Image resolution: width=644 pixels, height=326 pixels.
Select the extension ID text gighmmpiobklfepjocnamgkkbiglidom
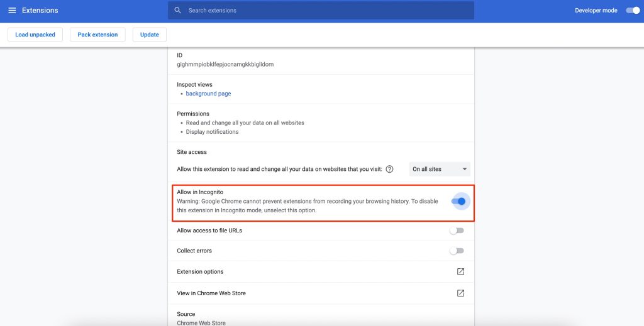coord(225,64)
